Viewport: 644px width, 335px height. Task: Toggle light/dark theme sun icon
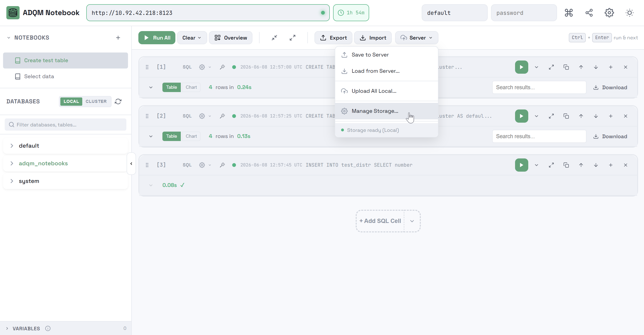coord(629,13)
